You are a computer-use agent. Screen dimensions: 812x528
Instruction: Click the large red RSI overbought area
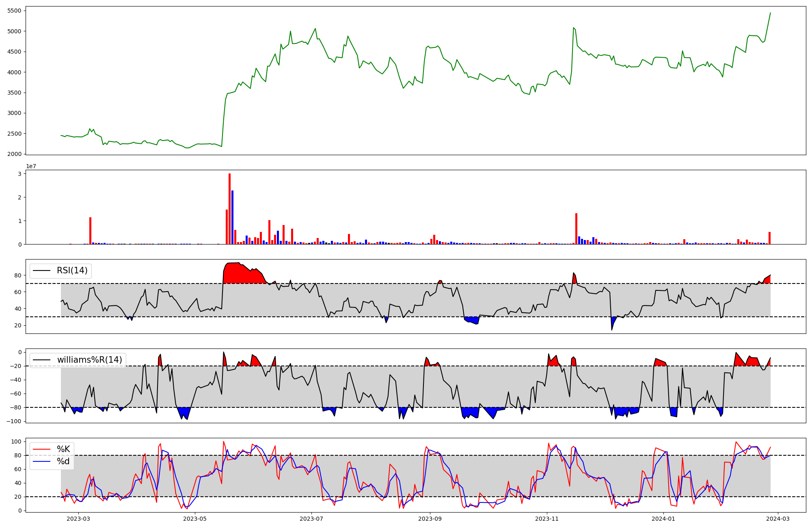point(240,274)
